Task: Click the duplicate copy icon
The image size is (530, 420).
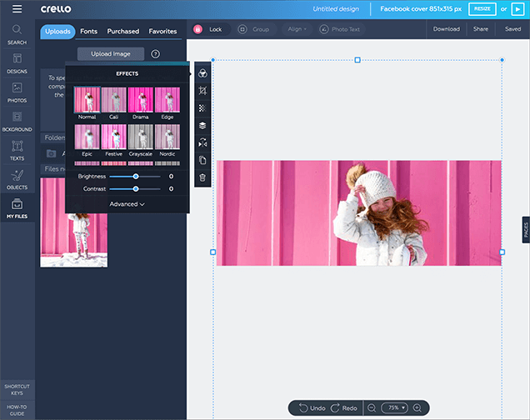Action: click(202, 160)
